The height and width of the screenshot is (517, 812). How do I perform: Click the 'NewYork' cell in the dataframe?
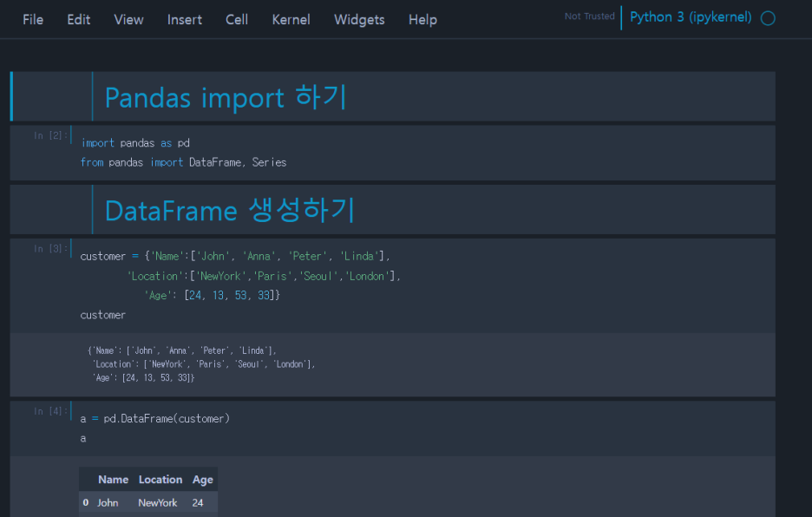click(x=157, y=502)
